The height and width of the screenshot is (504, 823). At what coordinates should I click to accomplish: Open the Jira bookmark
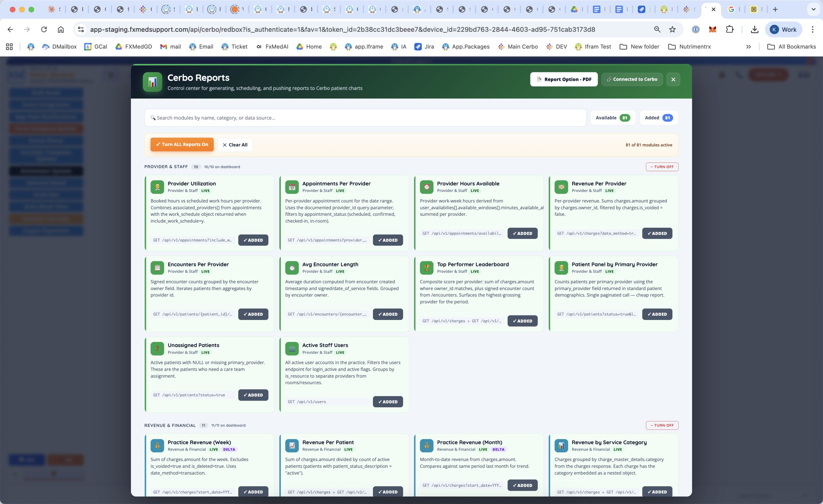[x=424, y=47]
